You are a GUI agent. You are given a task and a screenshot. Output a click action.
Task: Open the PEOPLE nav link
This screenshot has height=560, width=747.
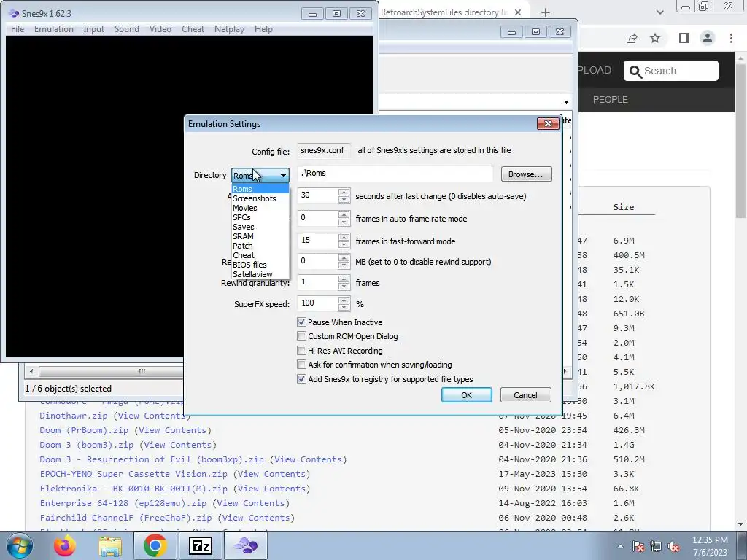(611, 100)
